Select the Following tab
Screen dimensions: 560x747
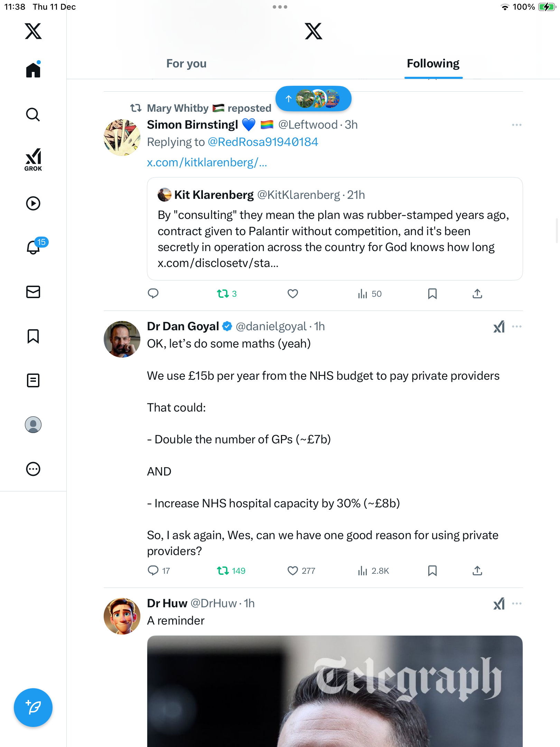pos(433,64)
